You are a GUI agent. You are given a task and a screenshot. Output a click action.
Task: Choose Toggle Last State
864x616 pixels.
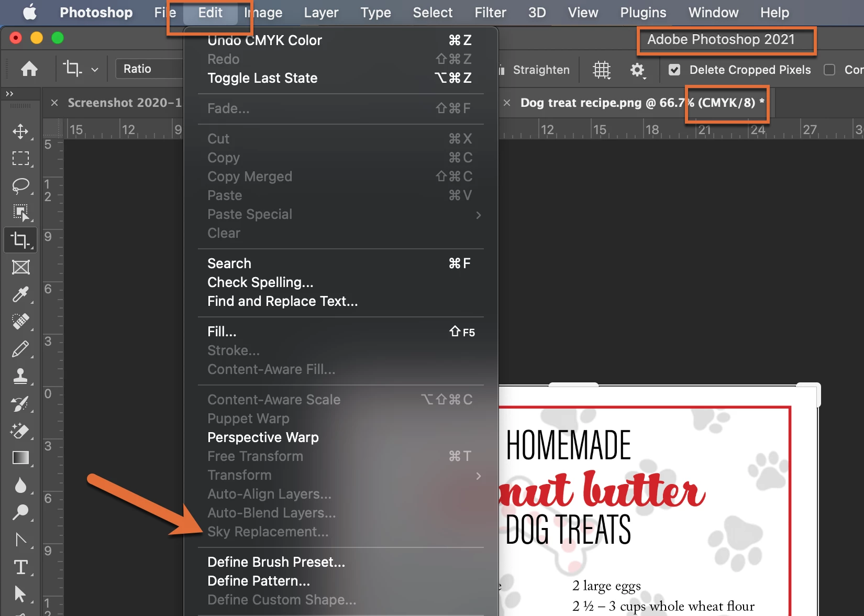pyautogui.click(x=340, y=78)
